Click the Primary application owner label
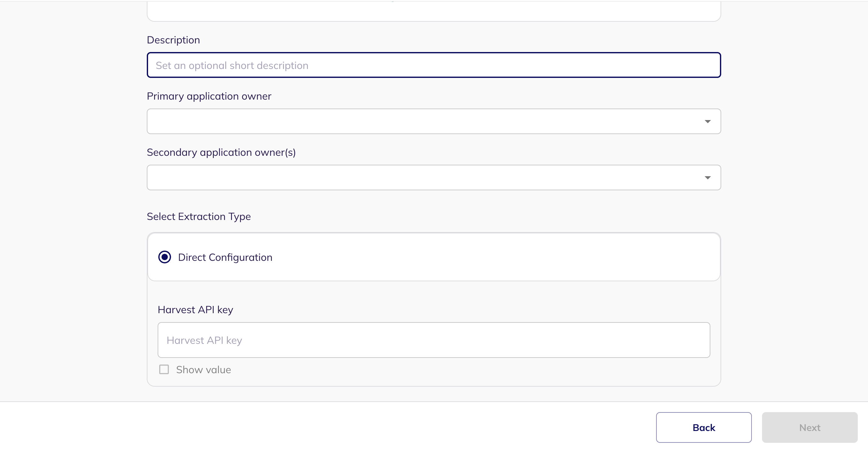This screenshot has height=453, width=868. 209,96
